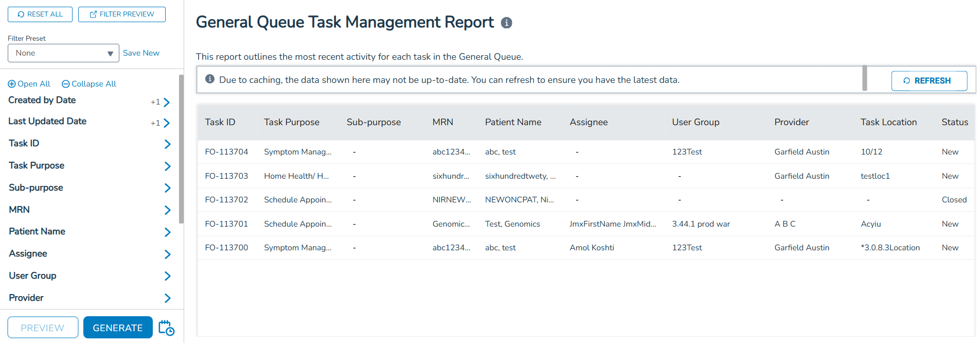Screen dimensions: 980x343
Task: Expand the Task Purpose filter
Action: click(167, 166)
